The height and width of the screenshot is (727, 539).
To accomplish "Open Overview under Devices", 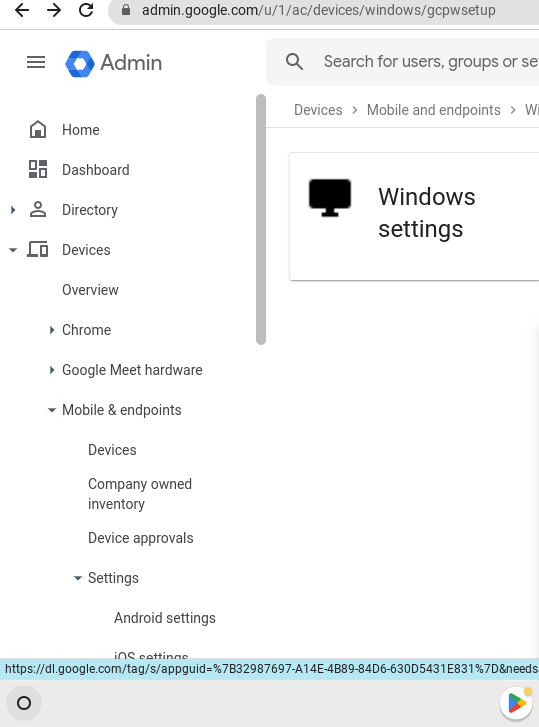I will coord(90,290).
